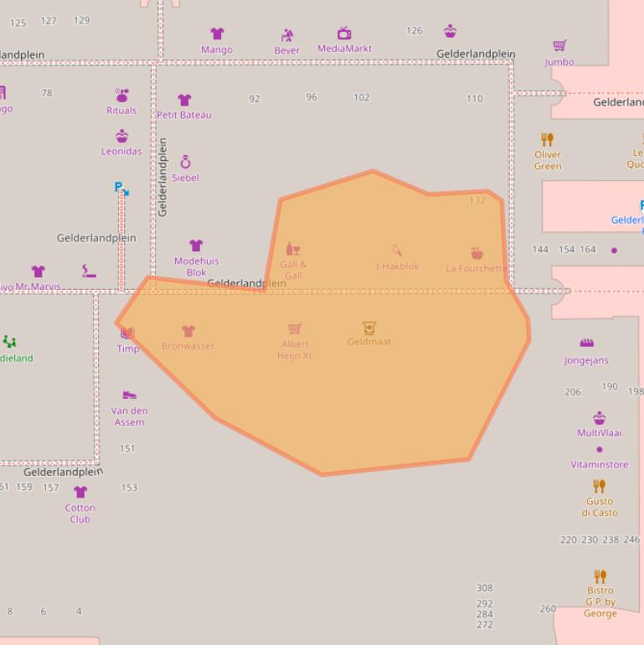The width and height of the screenshot is (644, 645).
Task: Click the Jumbo shopping cart icon
Action: click(x=559, y=45)
